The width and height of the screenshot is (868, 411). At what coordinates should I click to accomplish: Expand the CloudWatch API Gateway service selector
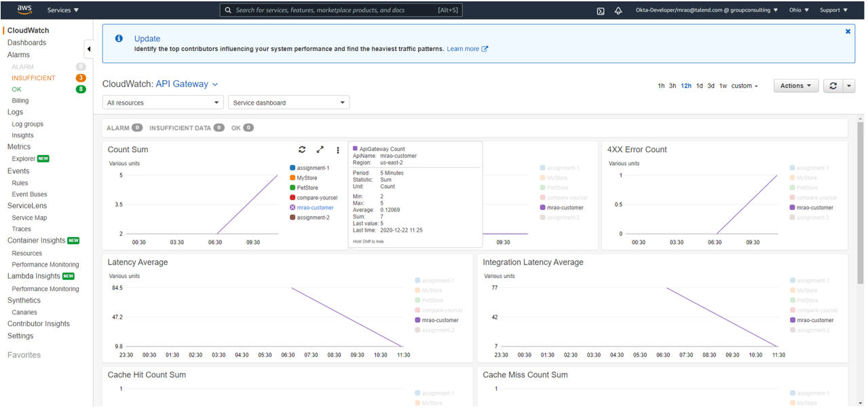pos(214,84)
